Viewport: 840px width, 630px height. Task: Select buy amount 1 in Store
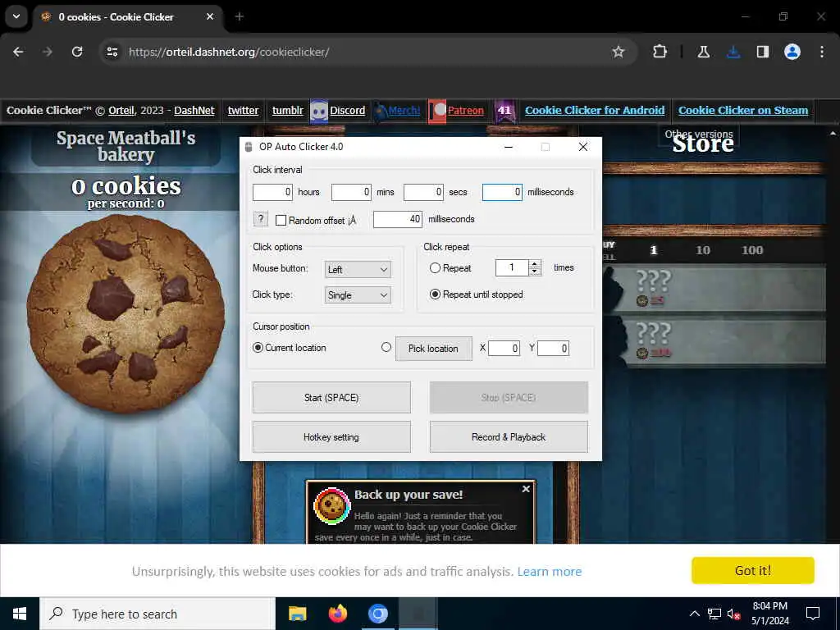click(653, 250)
